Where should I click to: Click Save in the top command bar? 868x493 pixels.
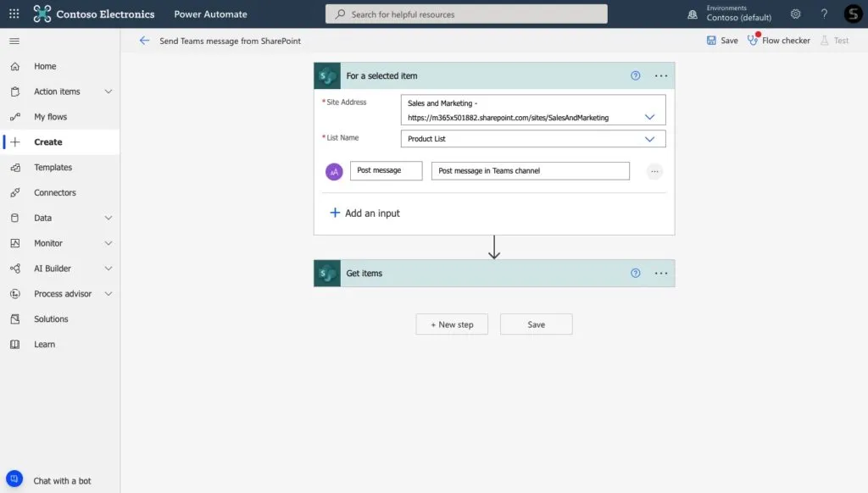click(x=722, y=41)
